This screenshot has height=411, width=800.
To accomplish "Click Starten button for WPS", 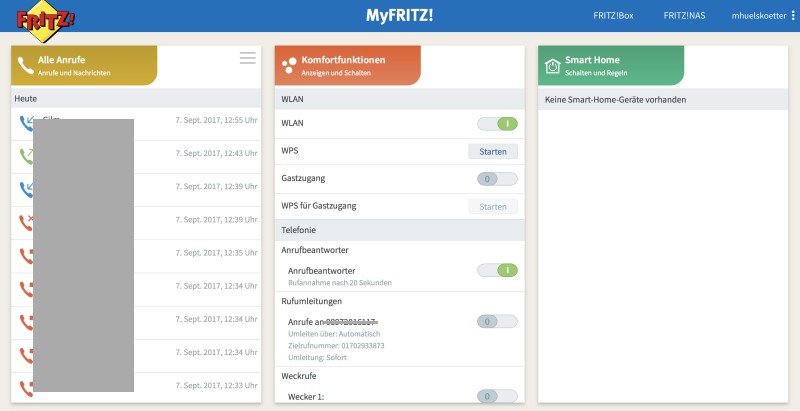I will (493, 151).
